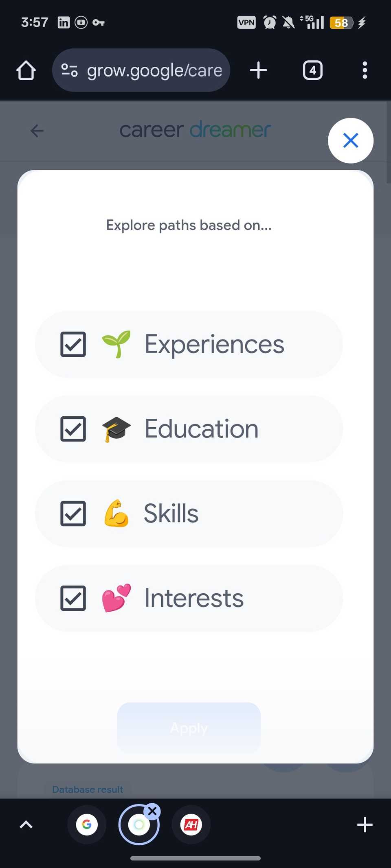Tap the site settings icon in the address bar
Screen dimensions: 391x868
(x=69, y=70)
